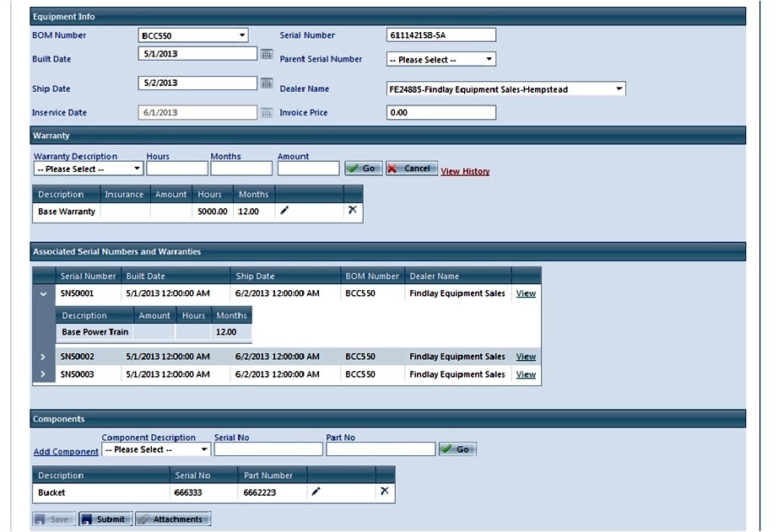Remove the Bucket component row
The width and height of the screenshot is (778, 532).
pos(385,492)
